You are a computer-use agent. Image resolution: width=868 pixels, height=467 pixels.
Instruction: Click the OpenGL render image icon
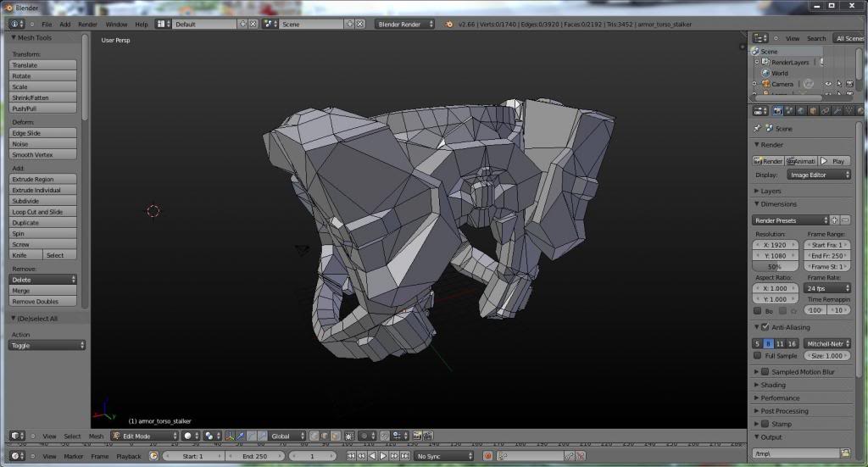[417, 436]
